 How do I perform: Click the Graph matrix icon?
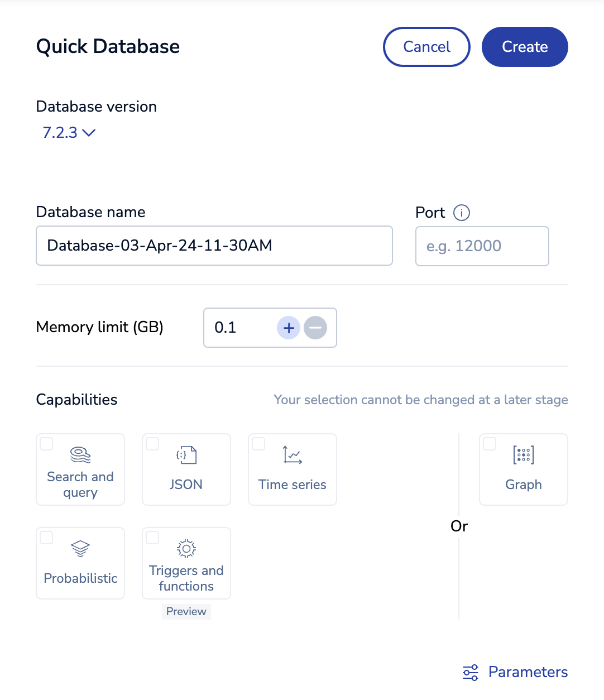coord(523,455)
